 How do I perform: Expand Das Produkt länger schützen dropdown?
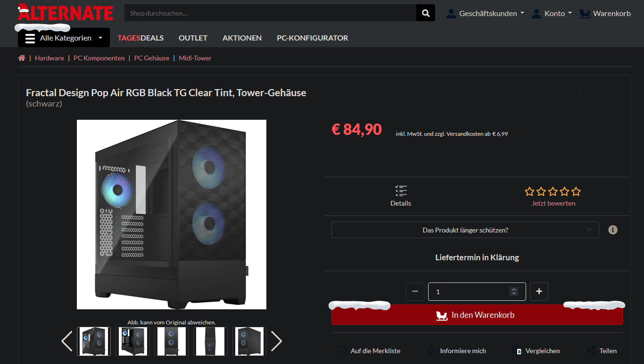(465, 230)
